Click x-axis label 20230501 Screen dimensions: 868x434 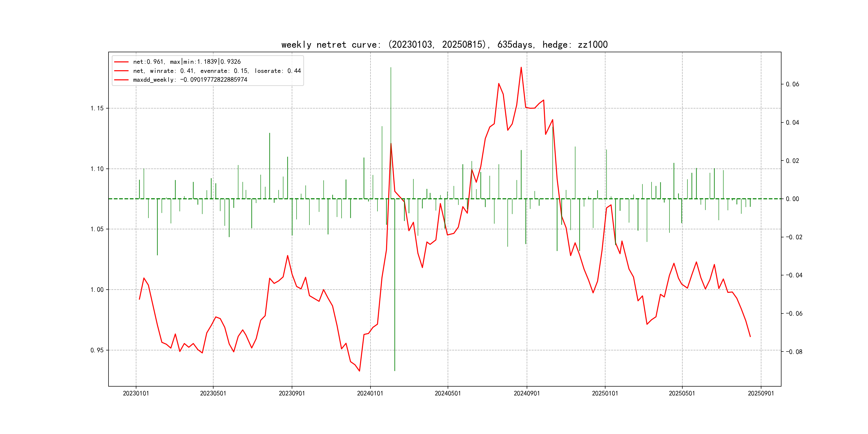[213, 394]
